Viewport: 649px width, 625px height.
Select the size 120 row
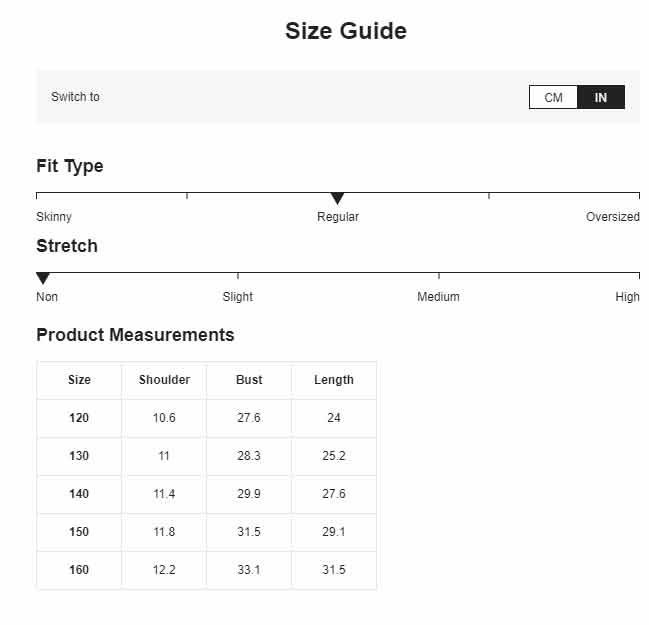pos(207,418)
